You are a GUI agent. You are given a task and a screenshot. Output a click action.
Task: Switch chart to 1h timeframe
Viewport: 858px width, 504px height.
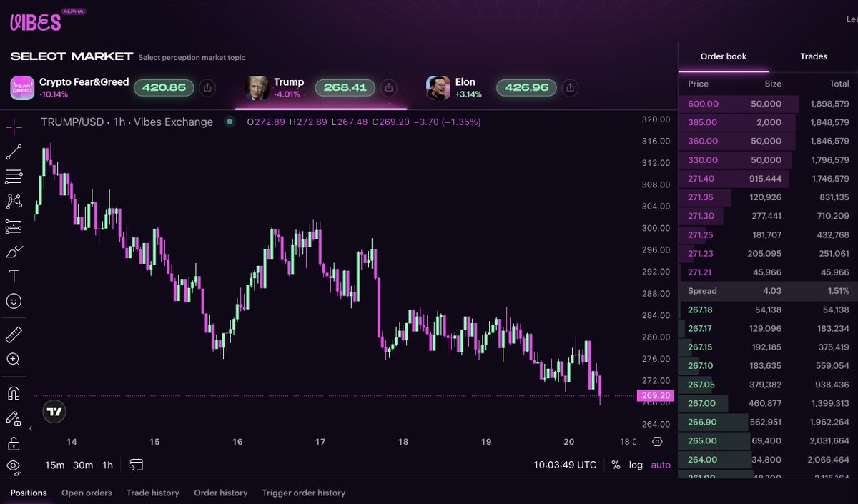pyautogui.click(x=107, y=465)
